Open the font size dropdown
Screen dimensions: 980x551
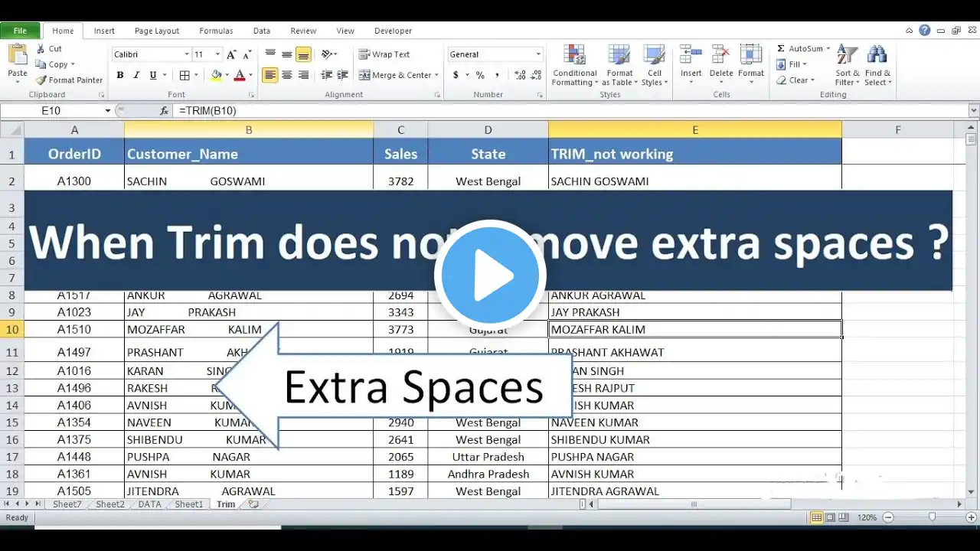coord(217,54)
